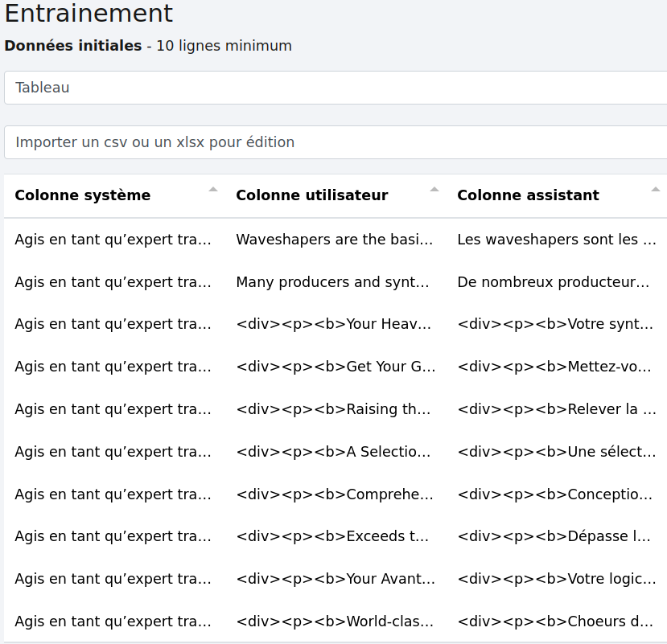Select the 'Get Your G…' user cell
Viewport: 667px width, 644px height.
pos(335,367)
